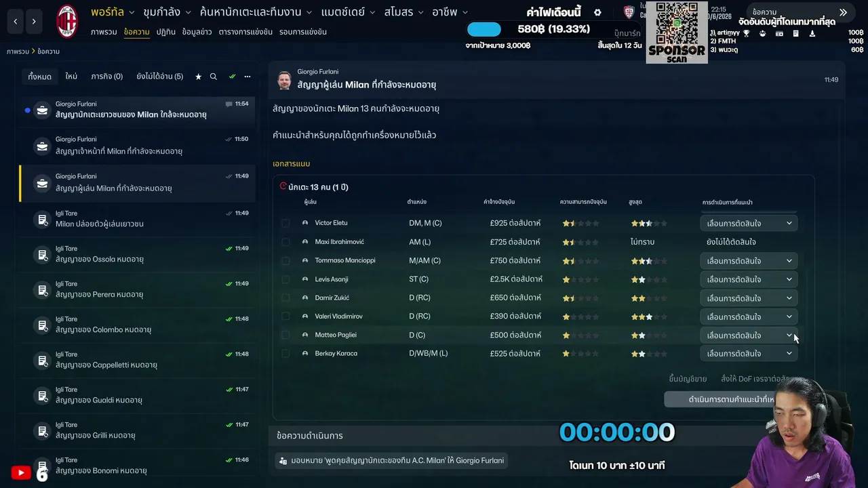
Task: Open the inbox three-dot more menu
Action: [248, 77]
